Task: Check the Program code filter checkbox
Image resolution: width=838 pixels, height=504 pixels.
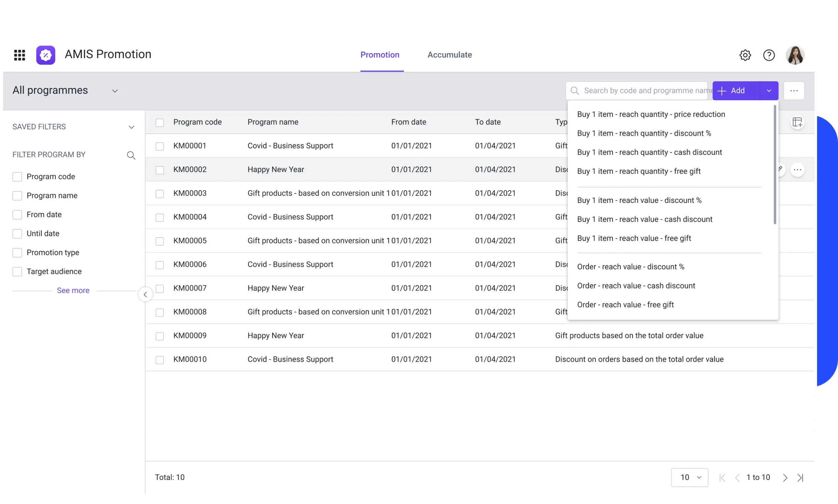Action: point(17,177)
